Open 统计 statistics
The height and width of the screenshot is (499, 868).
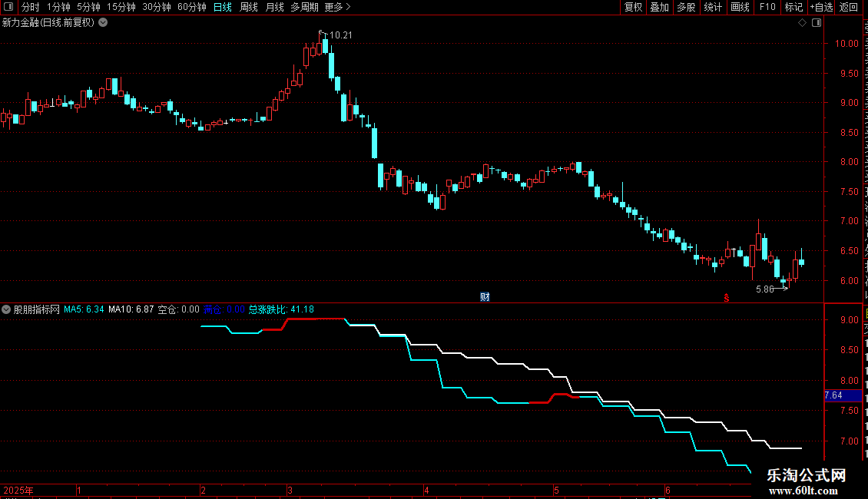(x=712, y=7)
